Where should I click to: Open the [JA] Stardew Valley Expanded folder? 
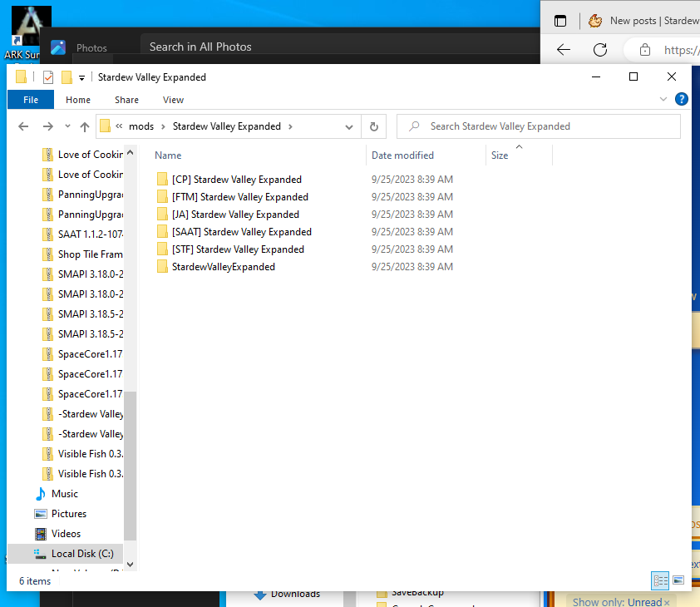click(235, 215)
